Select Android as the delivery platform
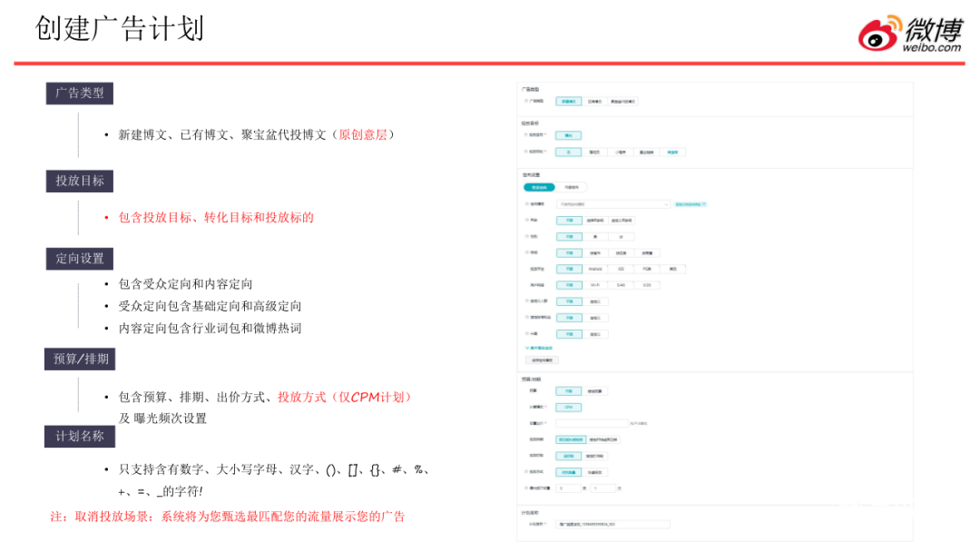The image size is (980, 552). 595,269
